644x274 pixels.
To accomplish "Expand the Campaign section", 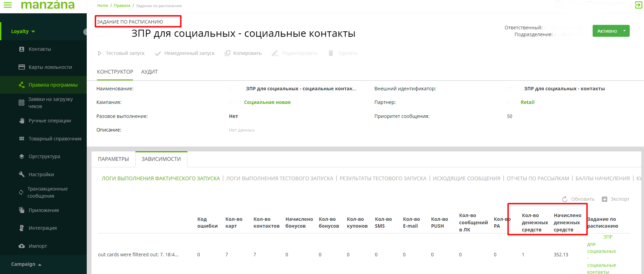I will coord(39,264).
